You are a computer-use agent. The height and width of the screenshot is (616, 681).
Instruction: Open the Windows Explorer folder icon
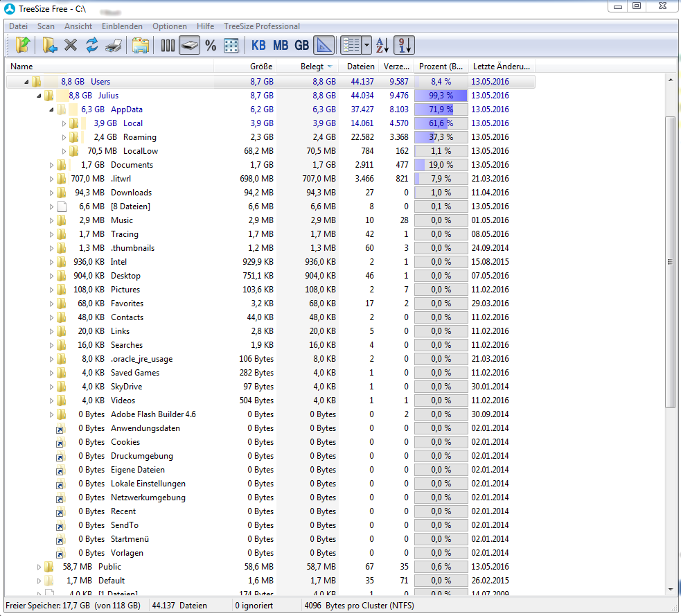coord(140,45)
